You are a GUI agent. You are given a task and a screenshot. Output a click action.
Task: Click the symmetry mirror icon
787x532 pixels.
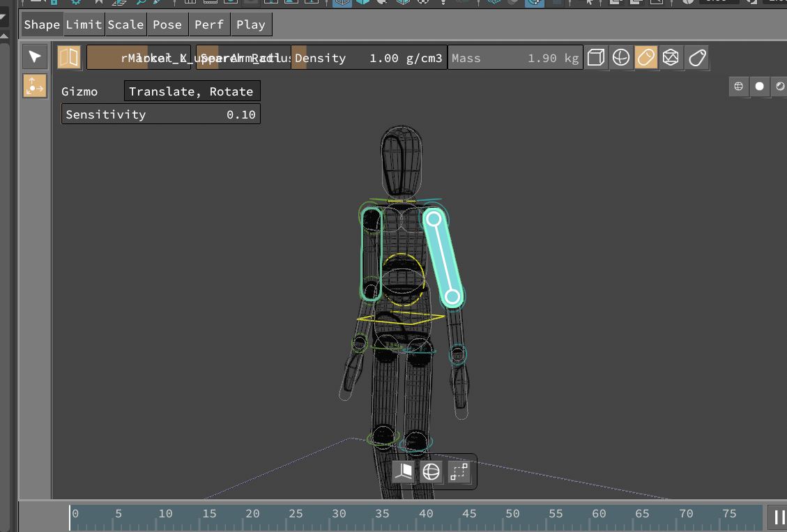click(68, 57)
